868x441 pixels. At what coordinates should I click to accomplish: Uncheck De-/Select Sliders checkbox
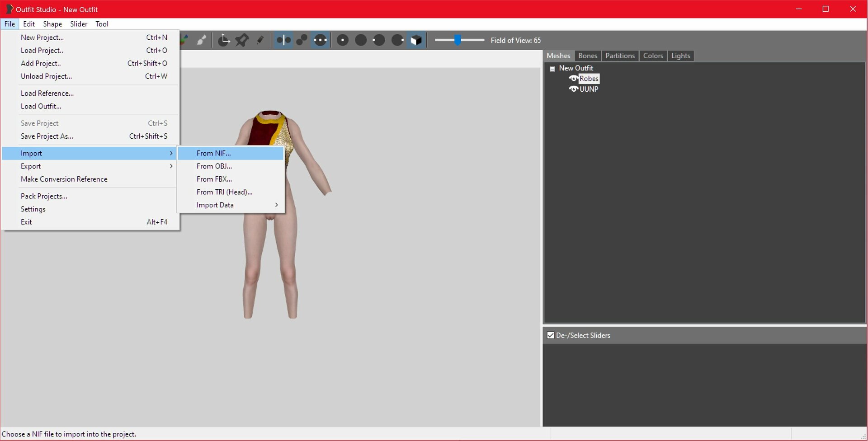point(550,335)
